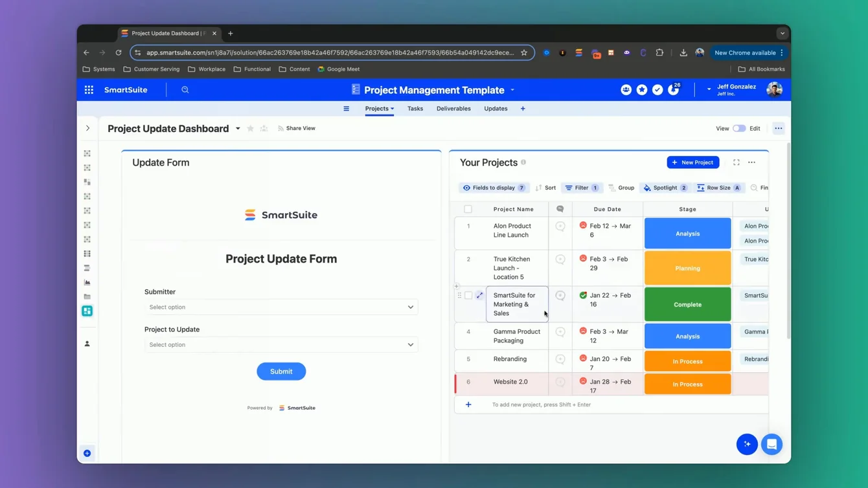The height and width of the screenshot is (488, 868).
Task: Click the green Complete stage cell
Action: point(687,304)
